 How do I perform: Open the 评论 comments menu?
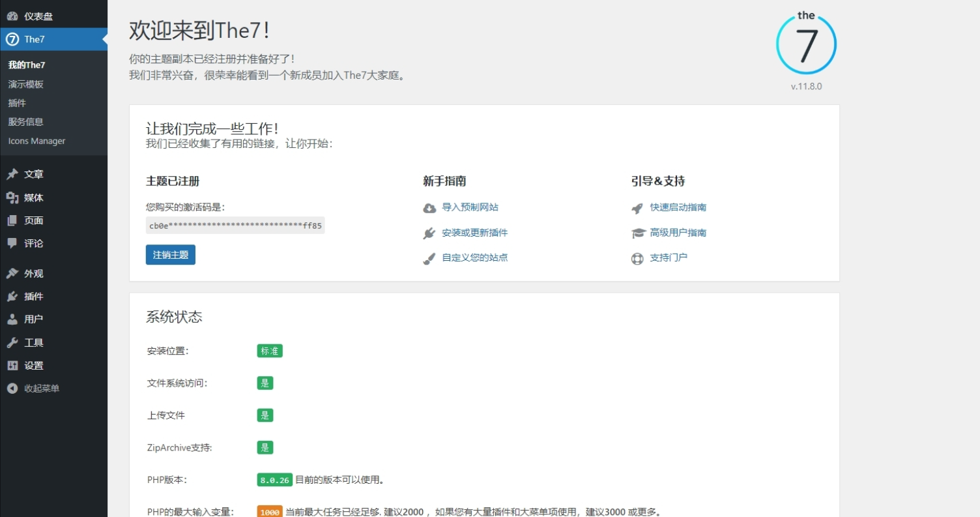[x=53, y=243]
